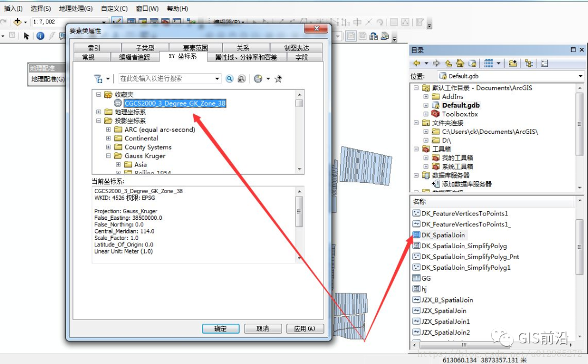Click Back arrow in Catalog toolbar
This screenshot has width=588, height=364.
pos(416,63)
